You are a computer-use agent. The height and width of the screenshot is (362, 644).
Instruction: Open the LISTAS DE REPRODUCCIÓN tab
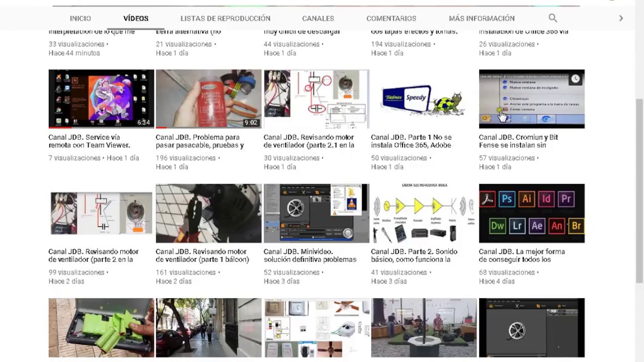click(225, 18)
